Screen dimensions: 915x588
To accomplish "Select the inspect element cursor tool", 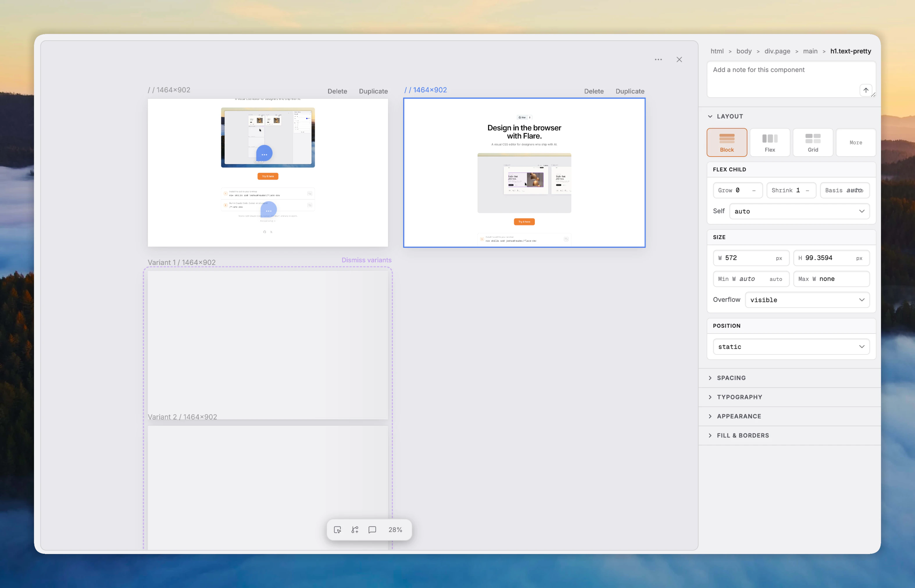I will pos(337,530).
